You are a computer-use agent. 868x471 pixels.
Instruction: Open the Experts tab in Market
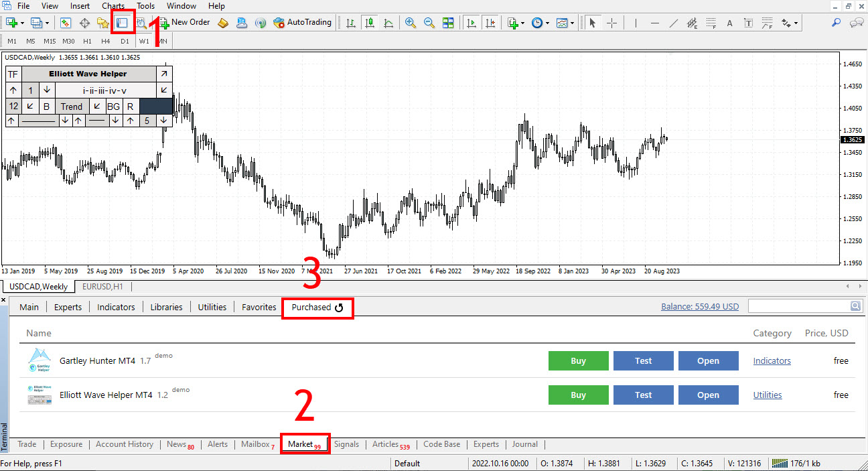tap(68, 307)
